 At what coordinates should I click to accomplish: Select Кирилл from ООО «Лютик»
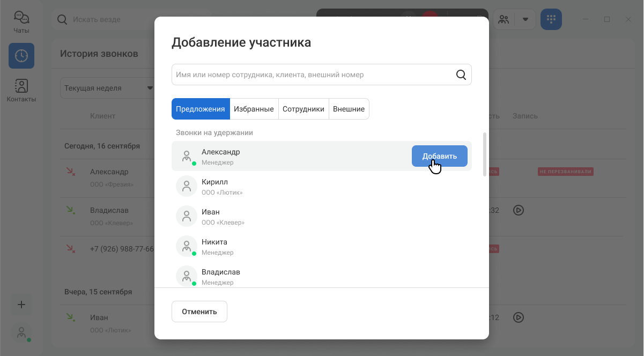[322, 186]
